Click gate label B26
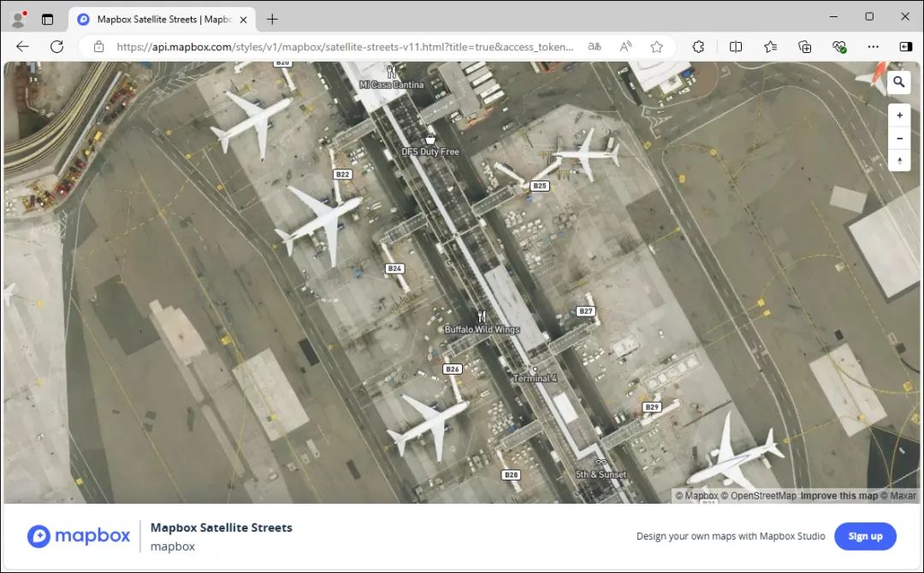This screenshot has height=573, width=924. 452,369
